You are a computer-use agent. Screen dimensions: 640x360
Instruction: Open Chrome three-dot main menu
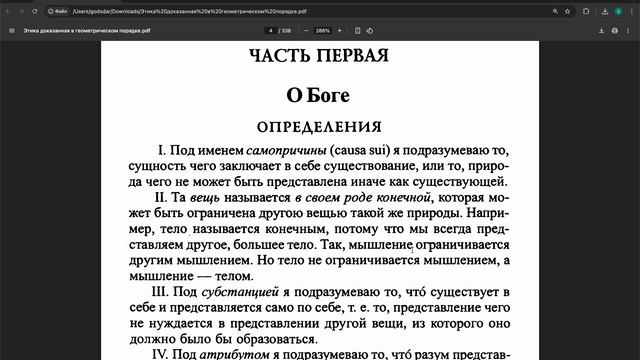click(x=632, y=11)
